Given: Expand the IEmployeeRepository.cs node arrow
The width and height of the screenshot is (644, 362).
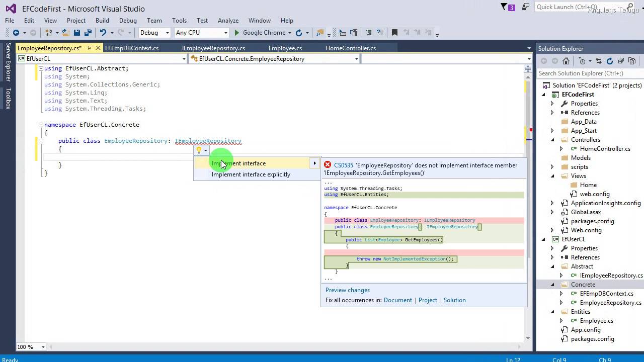Looking at the screenshot, I should (x=561, y=276).
